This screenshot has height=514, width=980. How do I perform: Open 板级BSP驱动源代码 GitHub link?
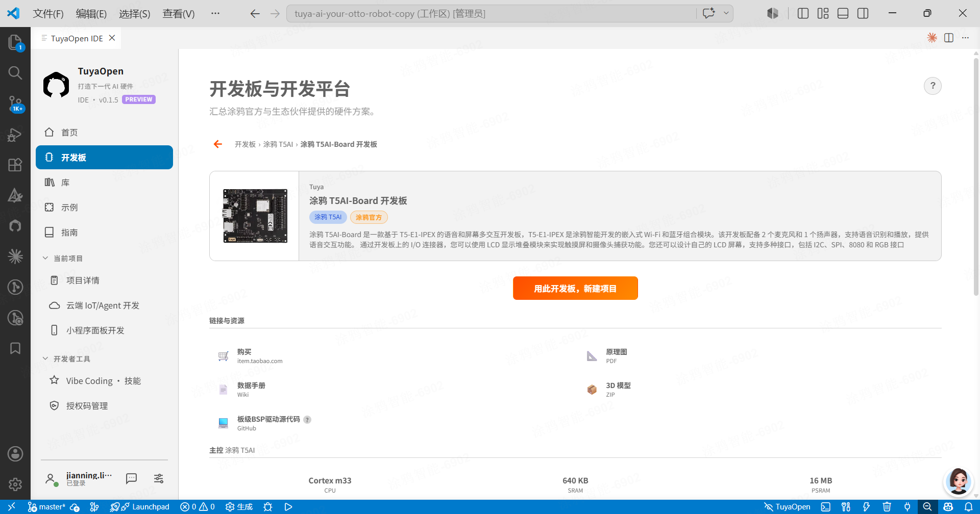click(x=264, y=423)
